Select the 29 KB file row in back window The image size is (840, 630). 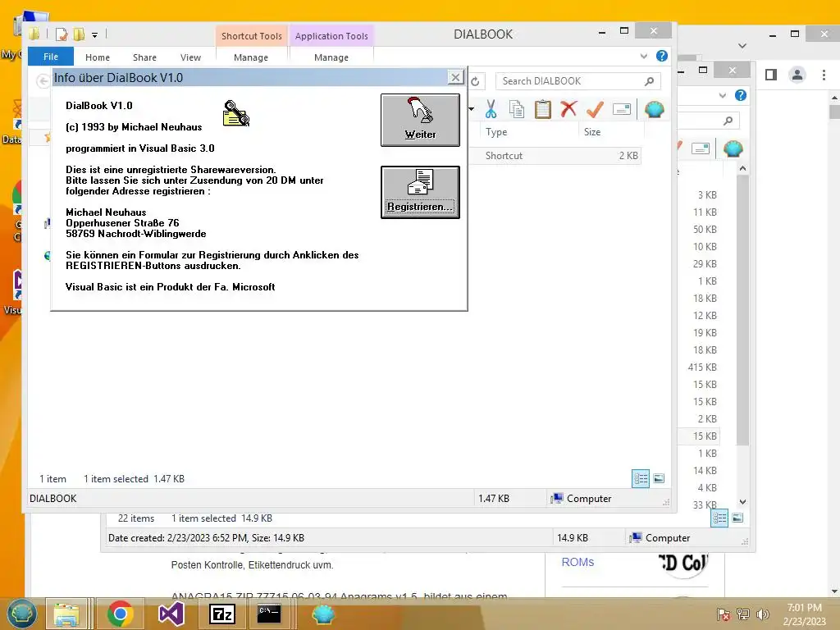705,263
